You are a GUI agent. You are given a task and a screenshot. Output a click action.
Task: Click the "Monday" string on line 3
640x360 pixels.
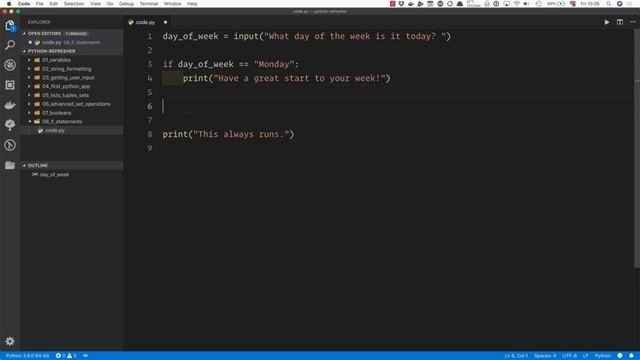[x=274, y=64]
